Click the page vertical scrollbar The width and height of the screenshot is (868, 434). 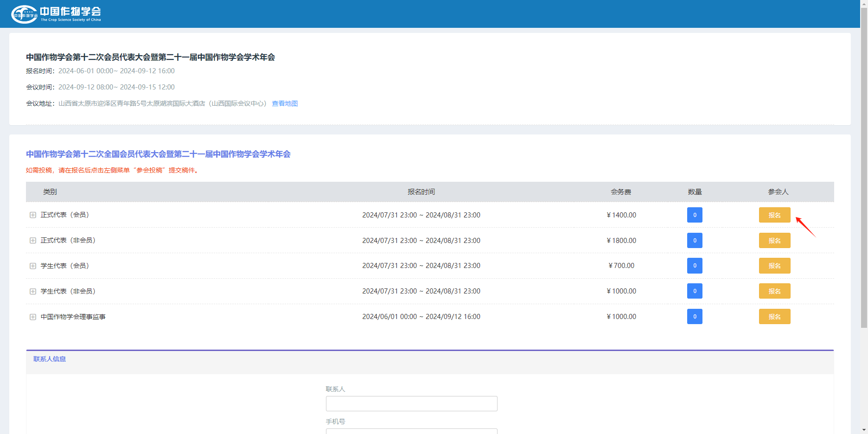tap(864, 167)
